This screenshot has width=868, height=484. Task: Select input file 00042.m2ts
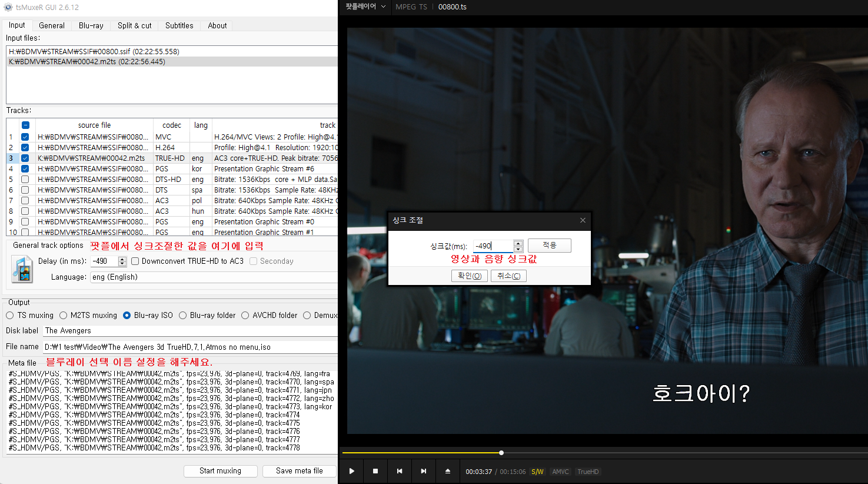172,62
